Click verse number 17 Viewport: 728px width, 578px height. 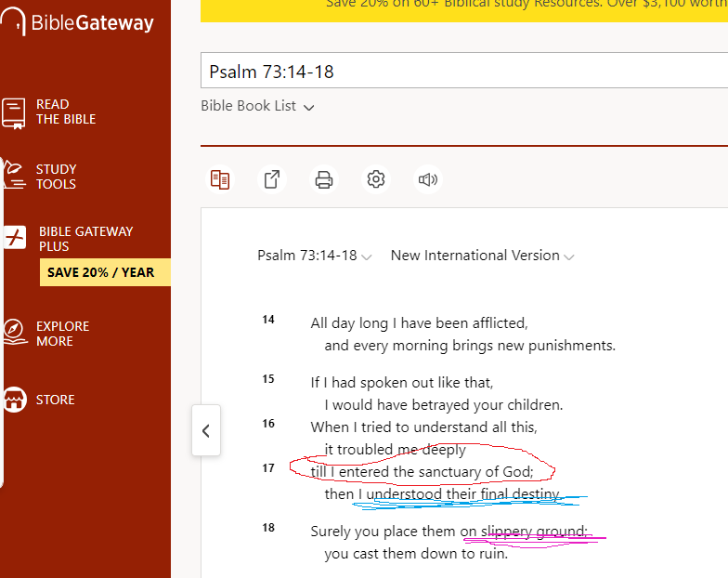tap(268, 468)
